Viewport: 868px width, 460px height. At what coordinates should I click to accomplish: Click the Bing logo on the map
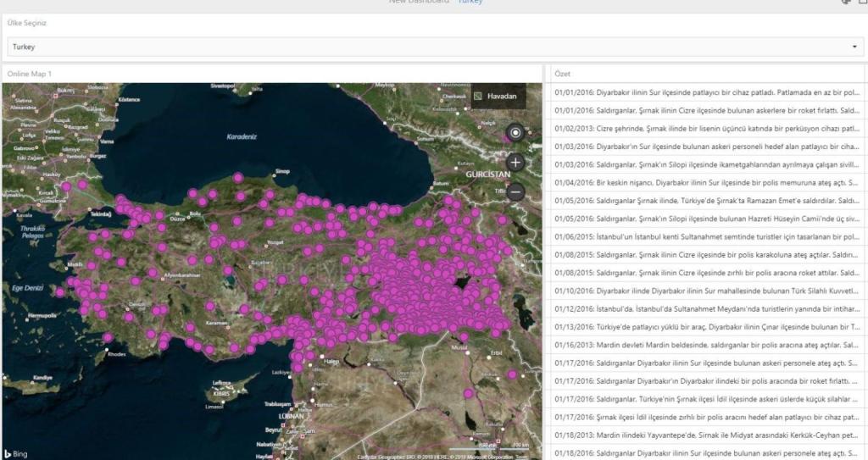click(x=15, y=454)
